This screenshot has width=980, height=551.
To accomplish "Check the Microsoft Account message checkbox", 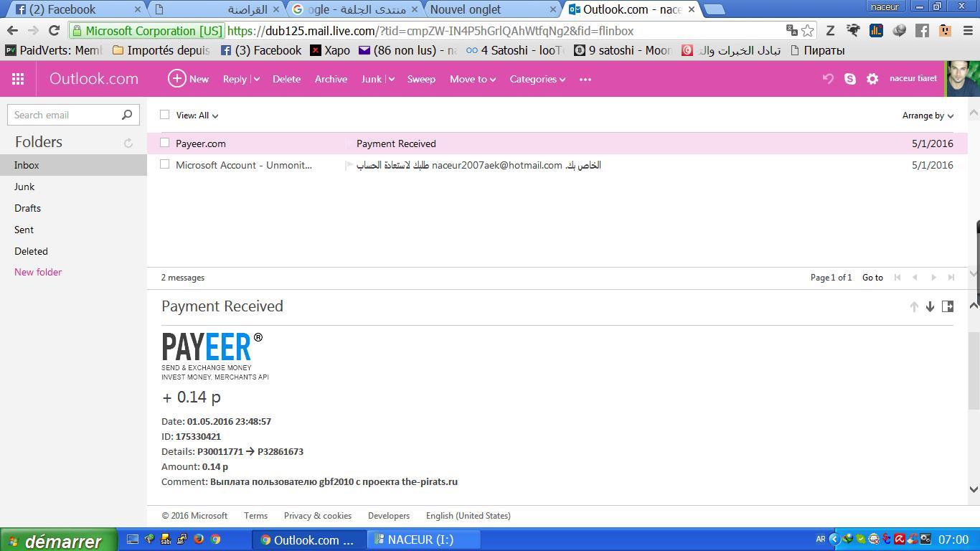I will click(164, 164).
